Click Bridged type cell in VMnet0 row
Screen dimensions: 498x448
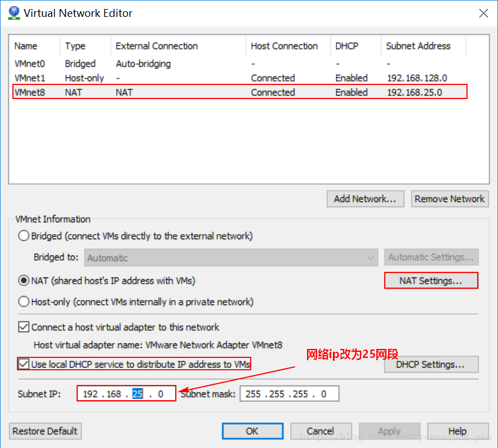pyautogui.click(x=80, y=64)
